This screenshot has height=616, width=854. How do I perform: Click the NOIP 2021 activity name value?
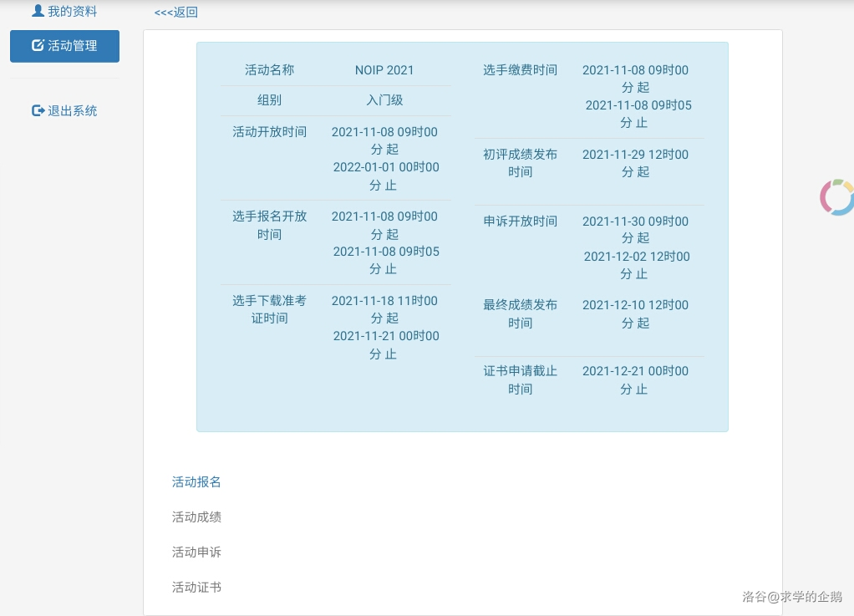pos(384,70)
